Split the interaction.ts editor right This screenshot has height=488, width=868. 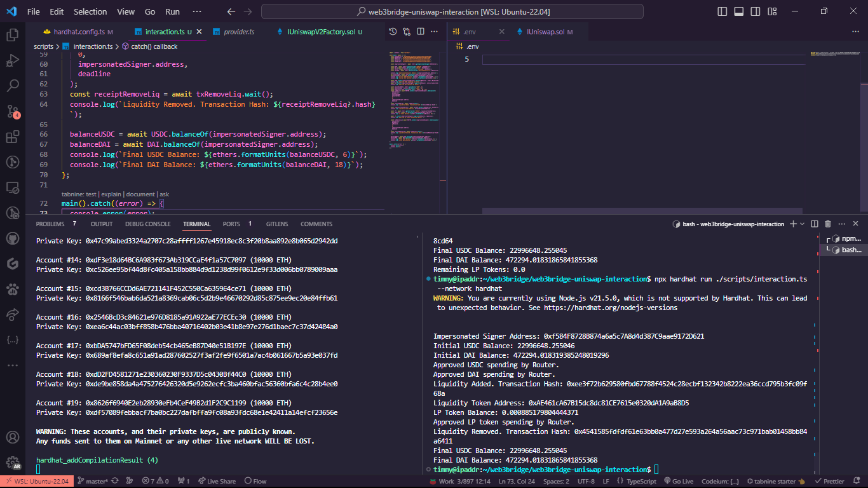tap(421, 31)
